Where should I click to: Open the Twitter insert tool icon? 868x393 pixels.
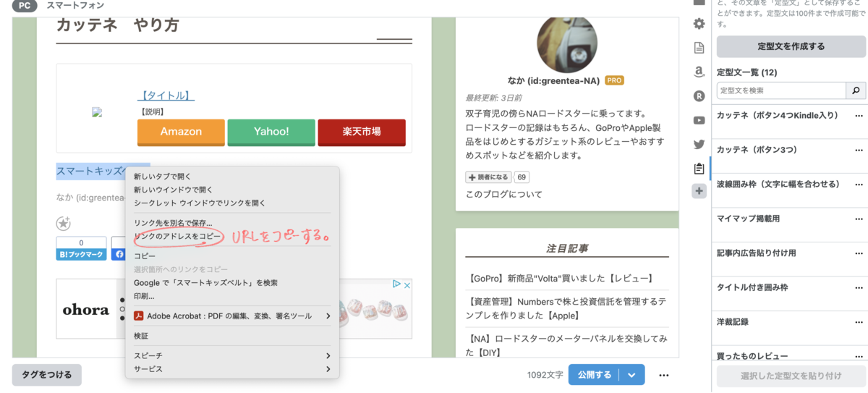coord(699,144)
